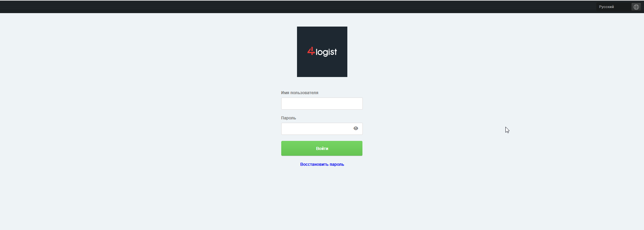This screenshot has height=230, width=644.
Task: Click the 4logist logo image
Action: pyautogui.click(x=322, y=52)
